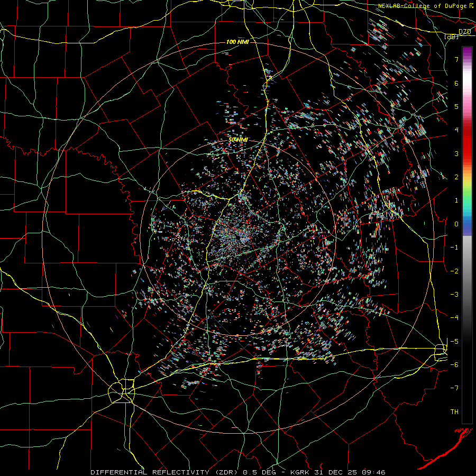Click the "-5" value on the color scale
The height and width of the screenshot is (476, 476).
coord(454,342)
